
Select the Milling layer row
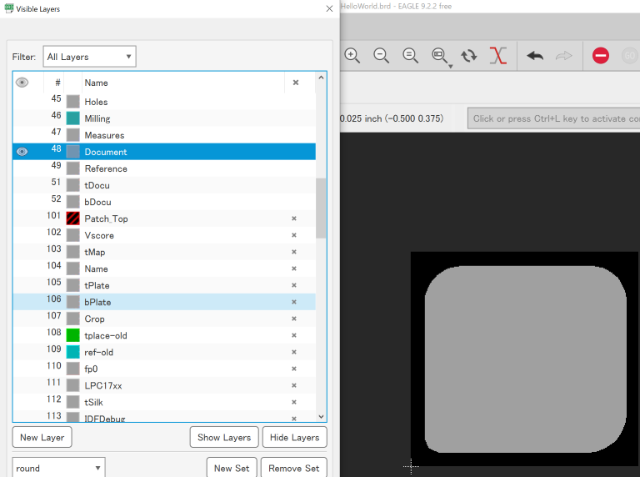point(164,118)
